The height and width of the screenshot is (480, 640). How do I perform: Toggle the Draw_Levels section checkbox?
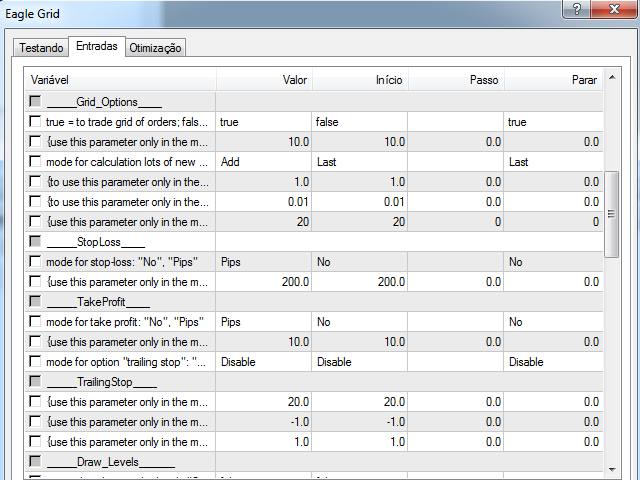coord(35,461)
